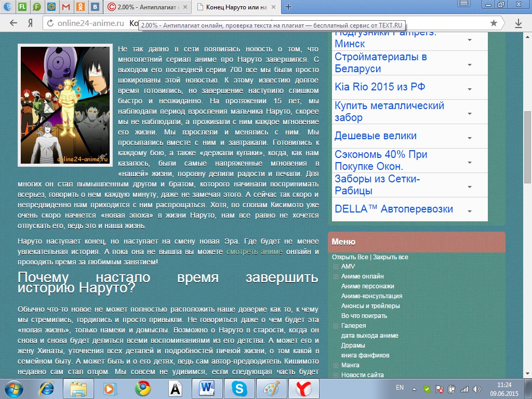
Task: Open the дата выхода аниме menu item
Action: (x=369, y=336)
